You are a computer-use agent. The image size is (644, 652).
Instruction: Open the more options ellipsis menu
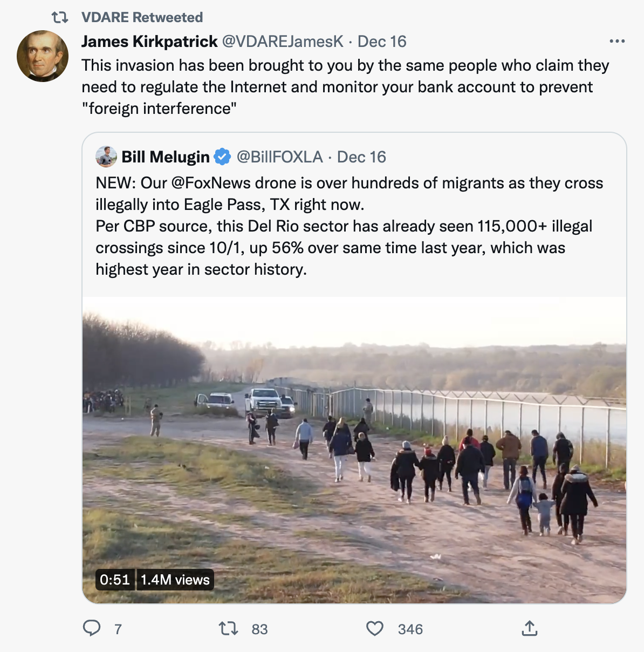(x=616, y=40)
